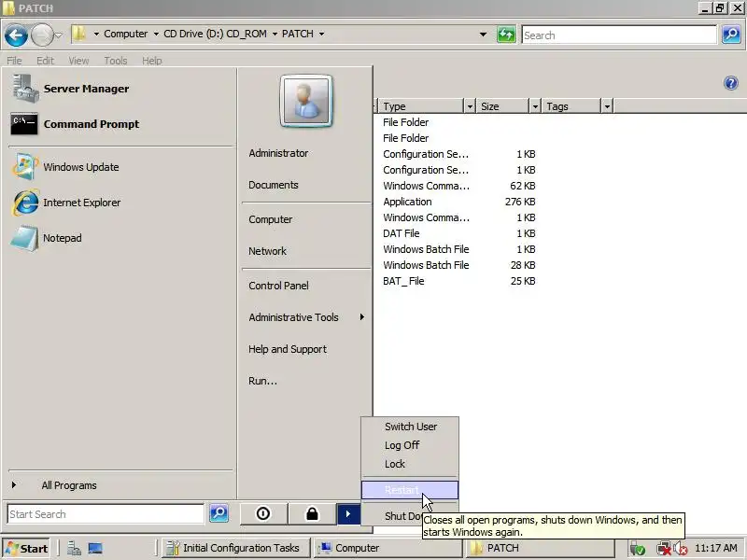Image resolution: width=747 pixels, height=560 pixels.
Task: Click the Show Desktop quick launch icon
Action: click(95, 549)
